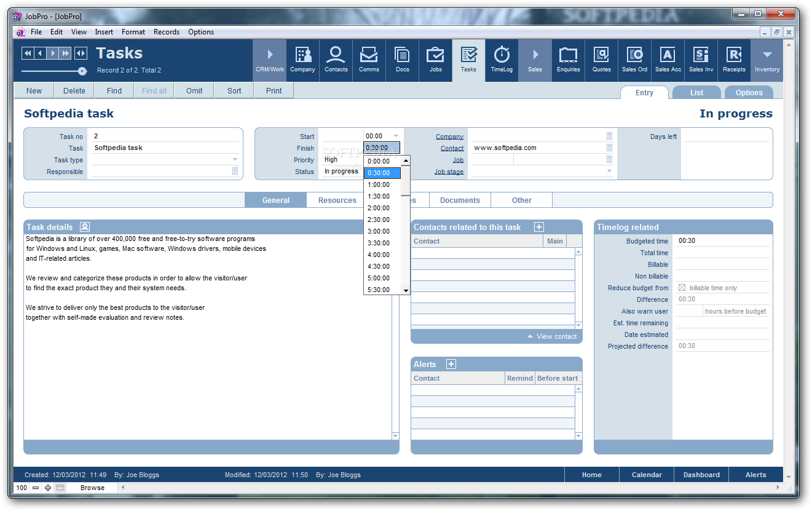Viewport: 812px width, 511px height.
Task: Add a contact related to this task
Action: (538, 227)
